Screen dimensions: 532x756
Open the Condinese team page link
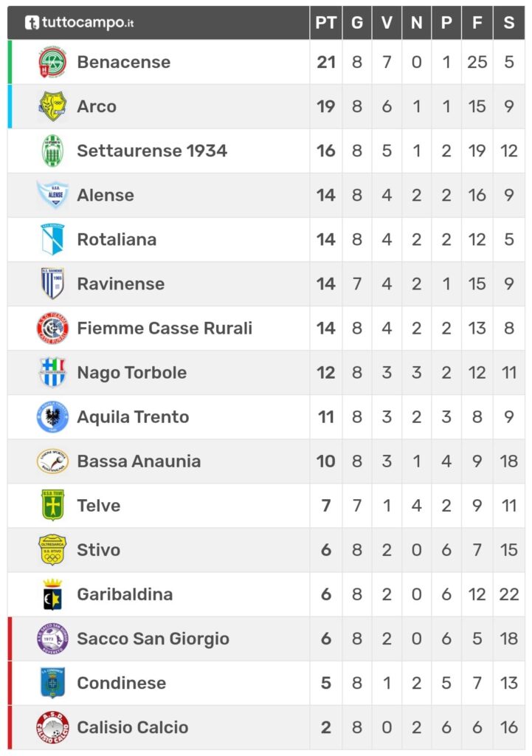122,683
